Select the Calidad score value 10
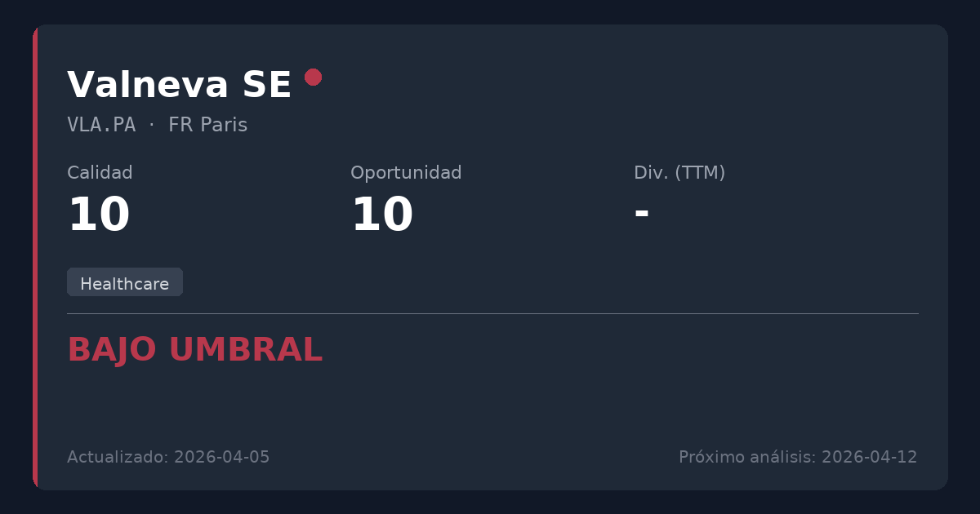The height and width of the screenshot is (514, 980). click(98, 215)
